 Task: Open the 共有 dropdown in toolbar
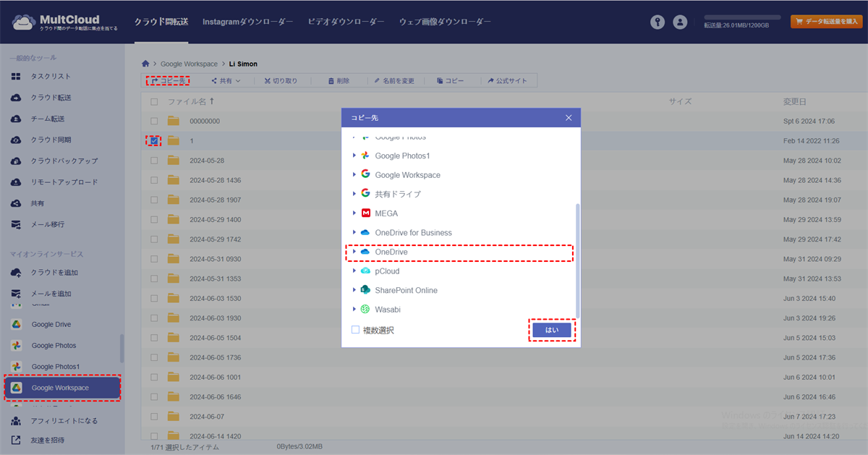pyautogui.click(x=226, y=81)
